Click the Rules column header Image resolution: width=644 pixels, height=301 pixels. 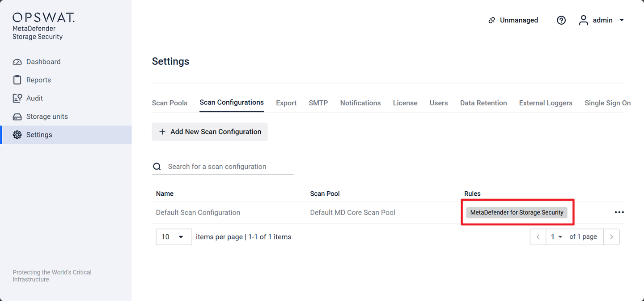472,194
